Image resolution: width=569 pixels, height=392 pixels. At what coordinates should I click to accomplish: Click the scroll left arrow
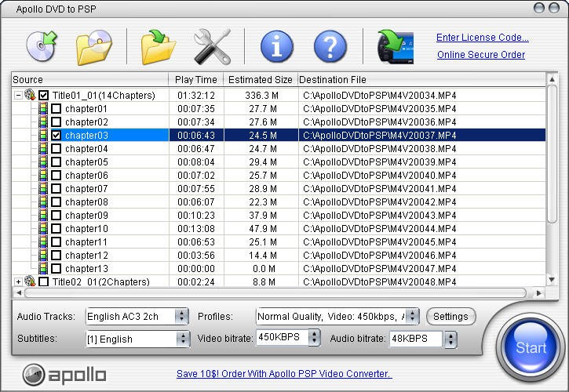[19, 292]
